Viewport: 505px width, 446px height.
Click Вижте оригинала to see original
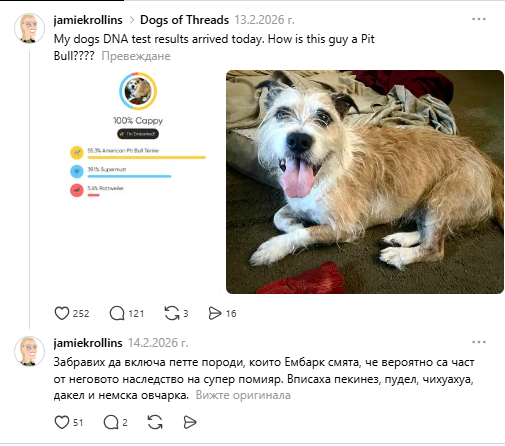(x=243, y=395)
